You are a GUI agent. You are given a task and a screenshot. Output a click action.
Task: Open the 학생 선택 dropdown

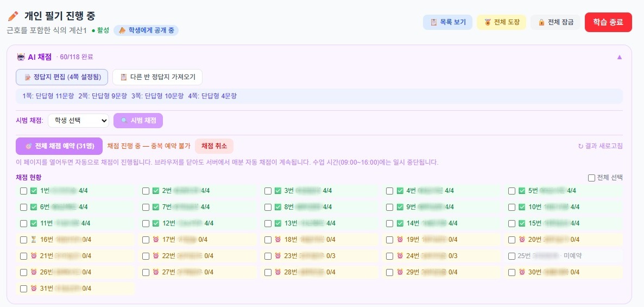[78, 121]
